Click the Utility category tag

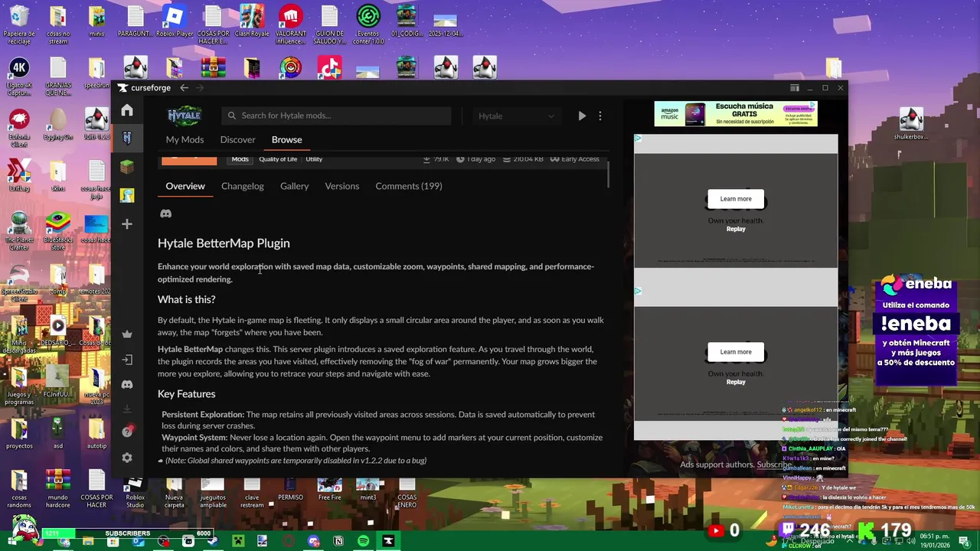[314, 159]
